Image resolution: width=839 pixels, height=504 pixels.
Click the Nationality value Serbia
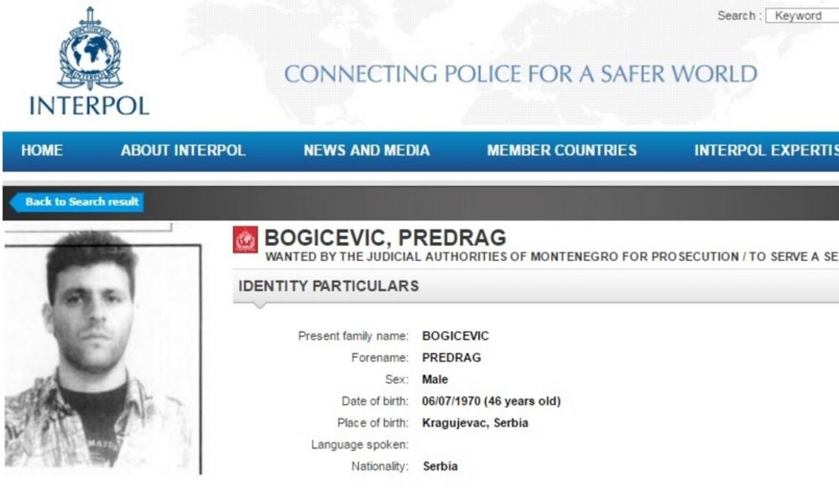point(440,466)
